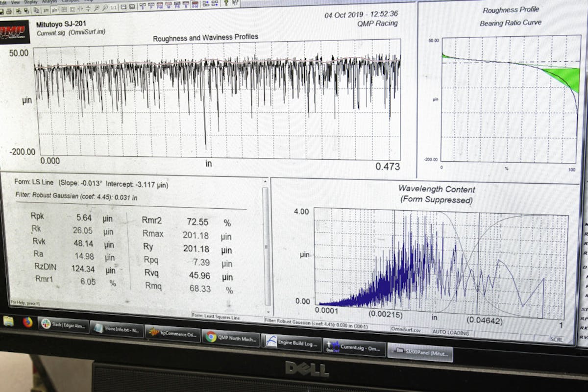Toggle the µin units toolbar button
588x392 pixels.
[x=55, y=10]
